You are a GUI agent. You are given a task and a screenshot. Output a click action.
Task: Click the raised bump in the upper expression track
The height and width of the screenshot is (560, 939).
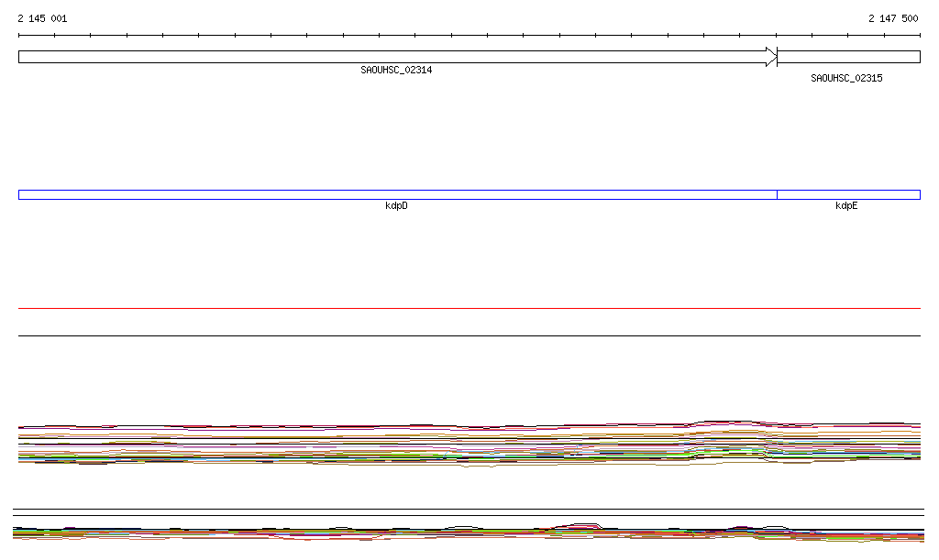724,423
